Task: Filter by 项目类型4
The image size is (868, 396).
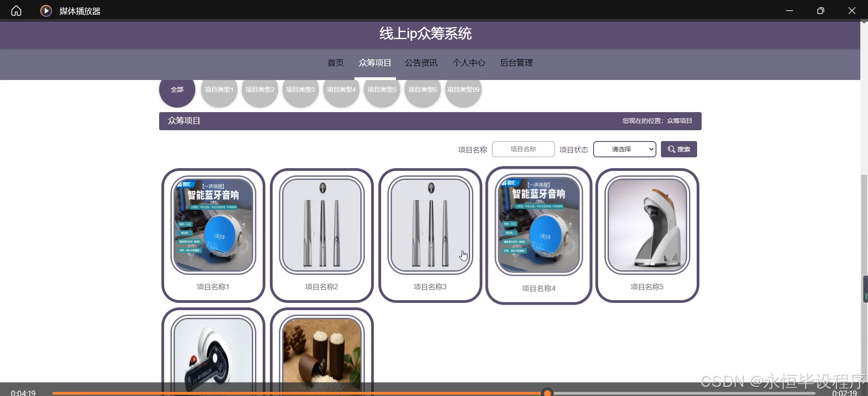Action: (341, 90)
